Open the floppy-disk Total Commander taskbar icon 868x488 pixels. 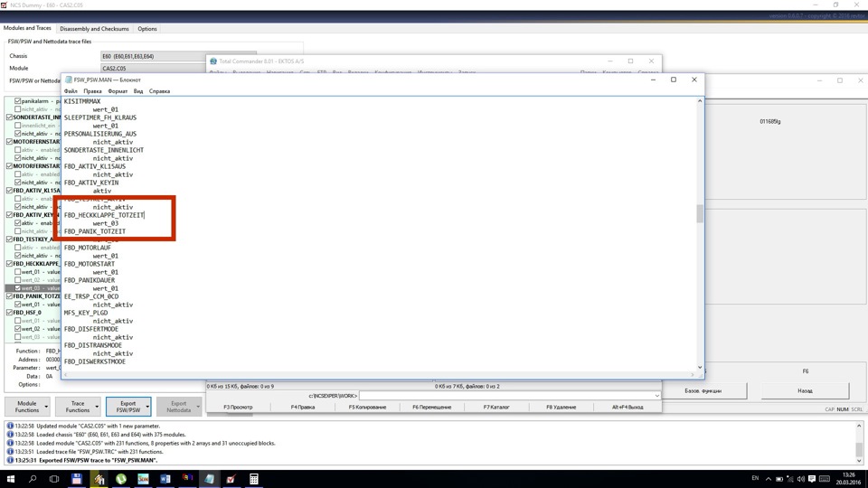(x=76, y=479)
